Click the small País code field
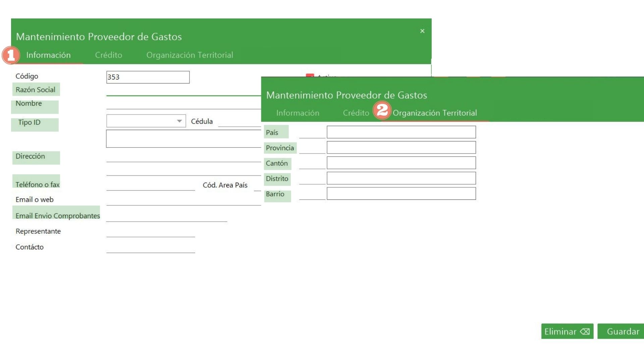The image size is (644, 362). (x=312, y=133)
